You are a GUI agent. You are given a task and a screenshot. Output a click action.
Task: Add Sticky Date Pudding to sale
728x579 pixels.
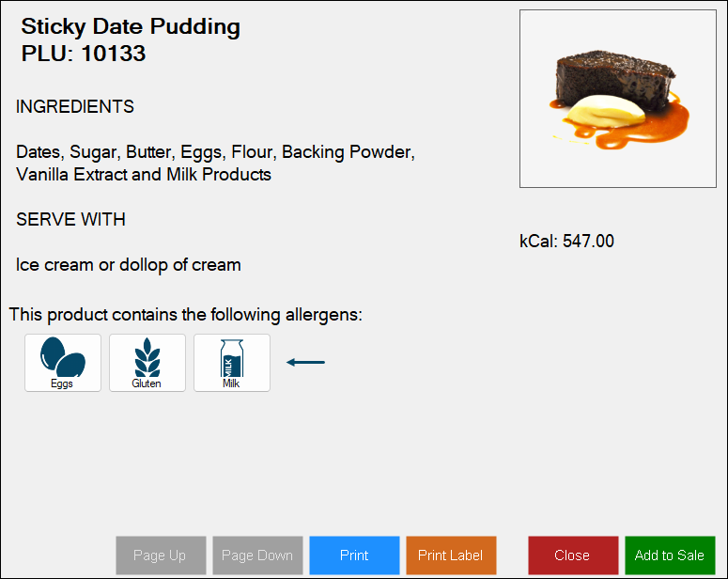[670, 556]
